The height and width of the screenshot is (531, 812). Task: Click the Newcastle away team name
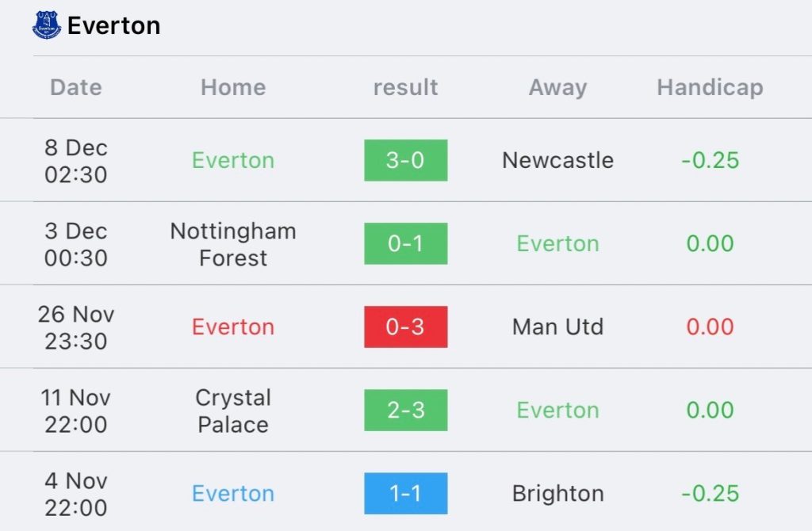(557, 160)
